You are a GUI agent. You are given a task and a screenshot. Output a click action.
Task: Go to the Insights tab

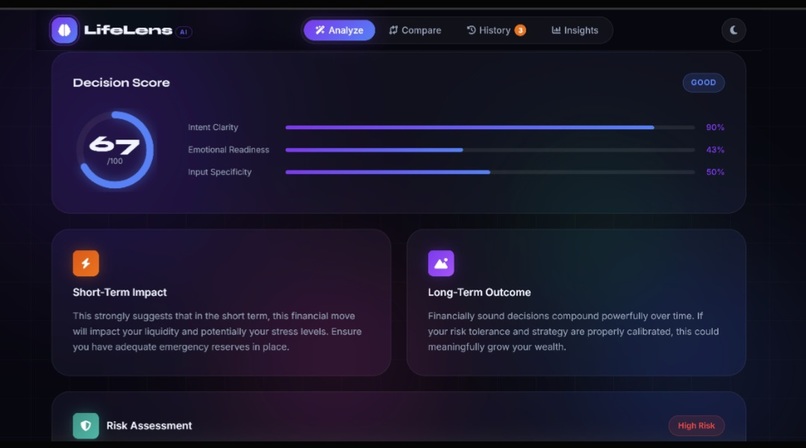point(575,30)
